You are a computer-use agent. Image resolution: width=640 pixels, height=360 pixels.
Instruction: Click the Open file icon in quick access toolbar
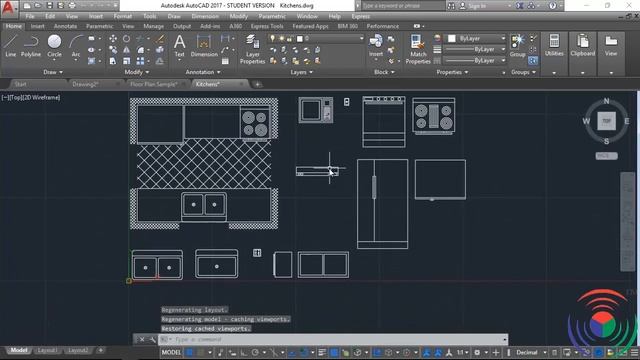coord(38,6)
